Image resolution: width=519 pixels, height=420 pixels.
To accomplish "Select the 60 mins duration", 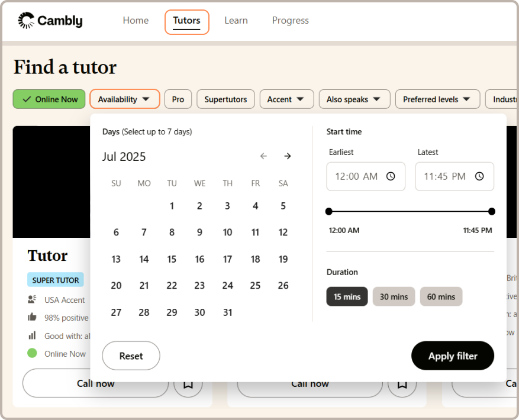I will coord(441,296).
